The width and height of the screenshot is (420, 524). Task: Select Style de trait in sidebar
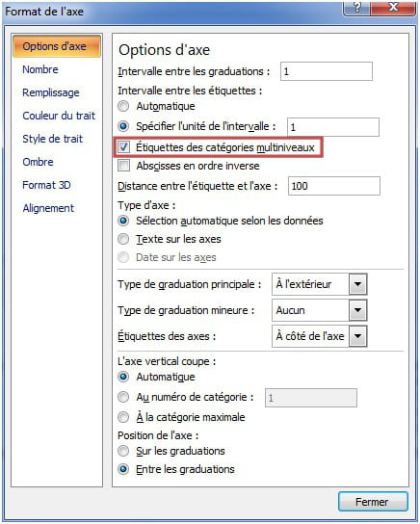52,139
